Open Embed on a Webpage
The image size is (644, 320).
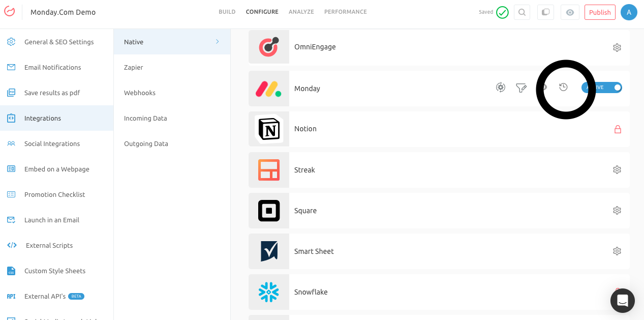pyautogui.click(x=56, y=169)
